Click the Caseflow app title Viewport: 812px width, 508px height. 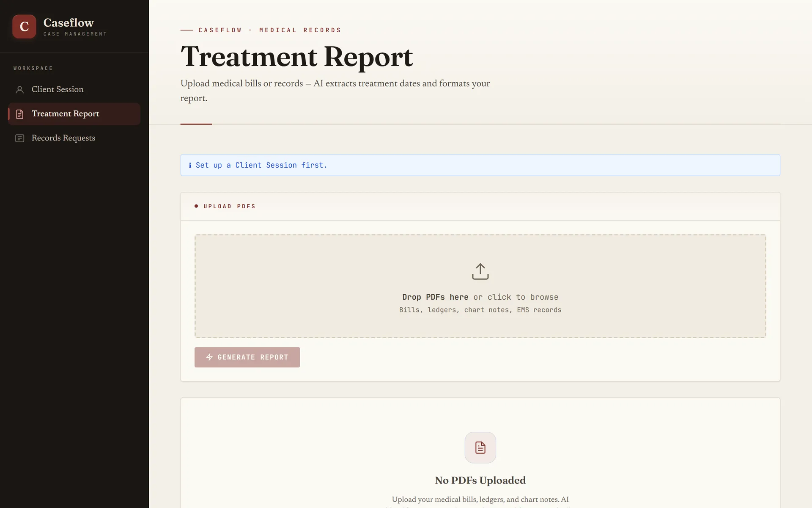pos(69,23)
